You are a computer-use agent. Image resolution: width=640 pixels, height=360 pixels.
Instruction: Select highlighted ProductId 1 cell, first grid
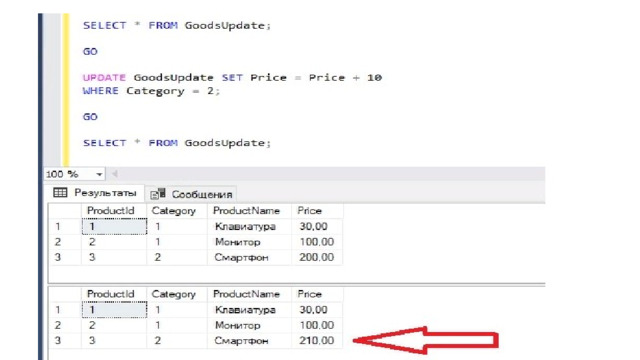point(114,227)
